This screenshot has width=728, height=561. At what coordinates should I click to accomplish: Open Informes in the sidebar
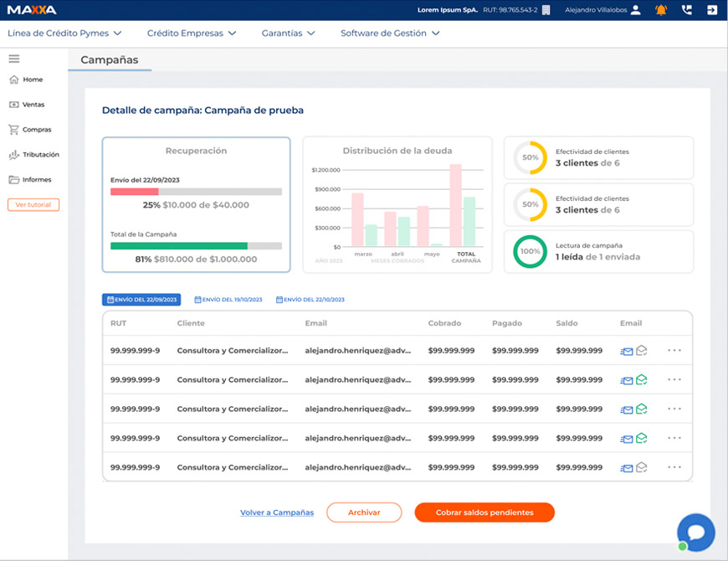[30, 180]
